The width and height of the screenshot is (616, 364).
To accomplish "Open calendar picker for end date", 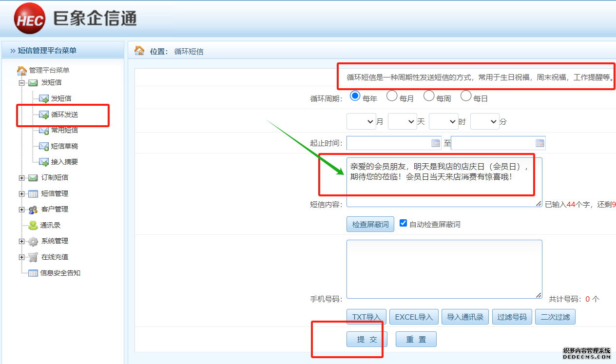I will 539,143.
